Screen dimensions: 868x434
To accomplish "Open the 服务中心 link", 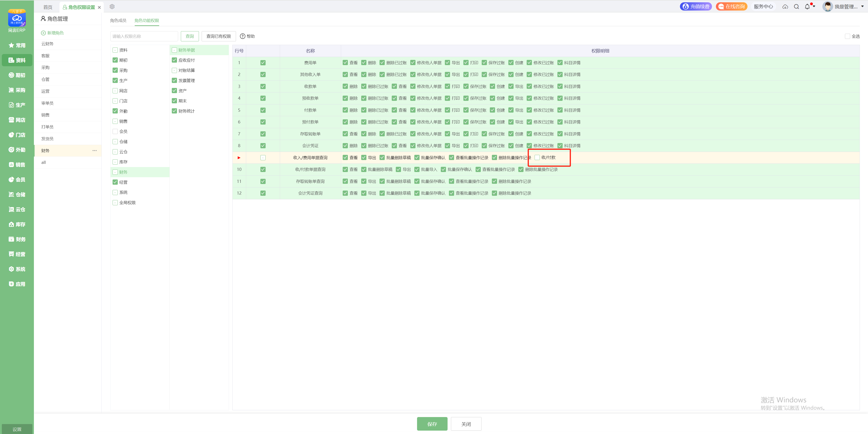I will (763, 6).
